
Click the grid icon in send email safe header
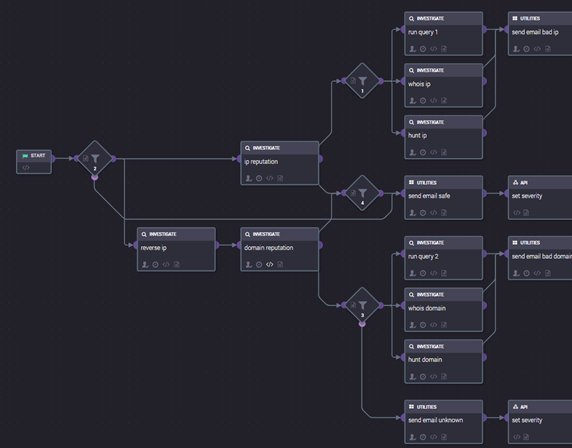pyautogui.click(x=411, y=182)
